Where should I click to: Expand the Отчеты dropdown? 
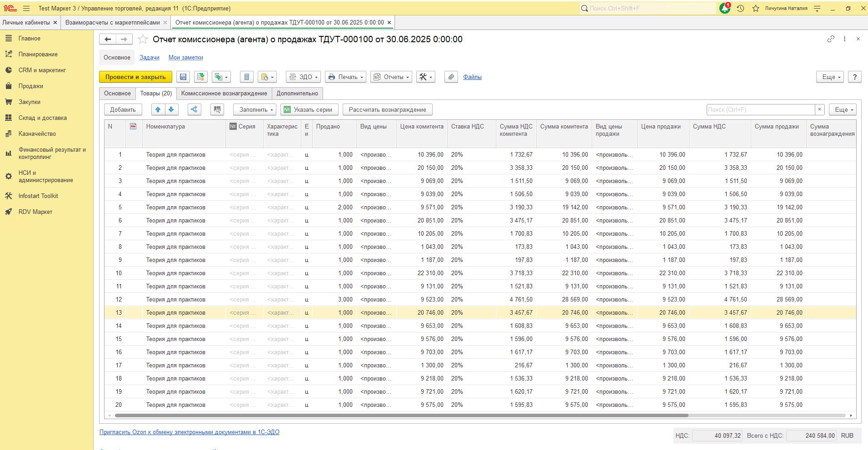[391, 77]
